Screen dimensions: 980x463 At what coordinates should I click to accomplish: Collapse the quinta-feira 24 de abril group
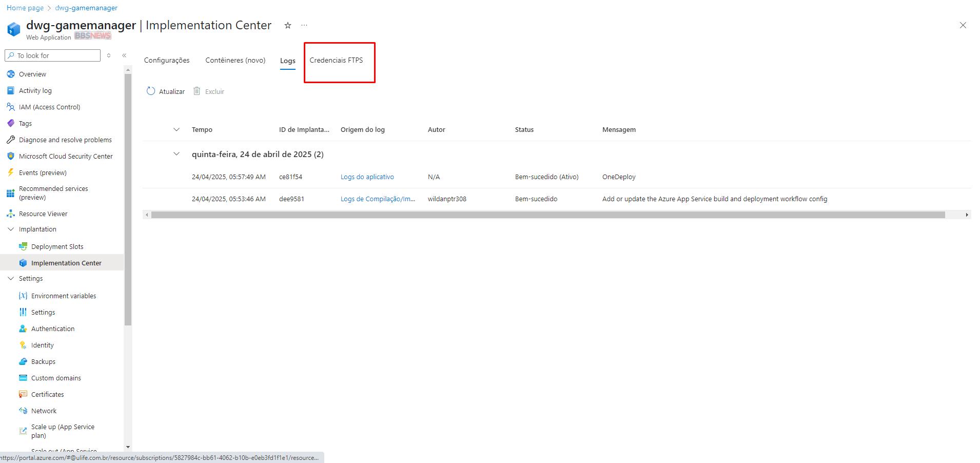point(177,154)
